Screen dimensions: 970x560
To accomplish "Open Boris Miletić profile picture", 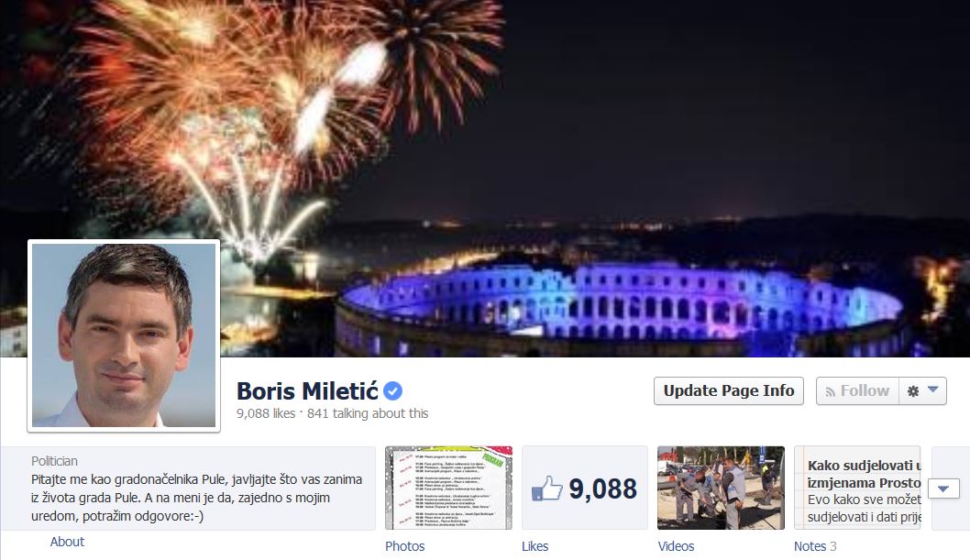I will pyautogui.click(x=124, y=335).
